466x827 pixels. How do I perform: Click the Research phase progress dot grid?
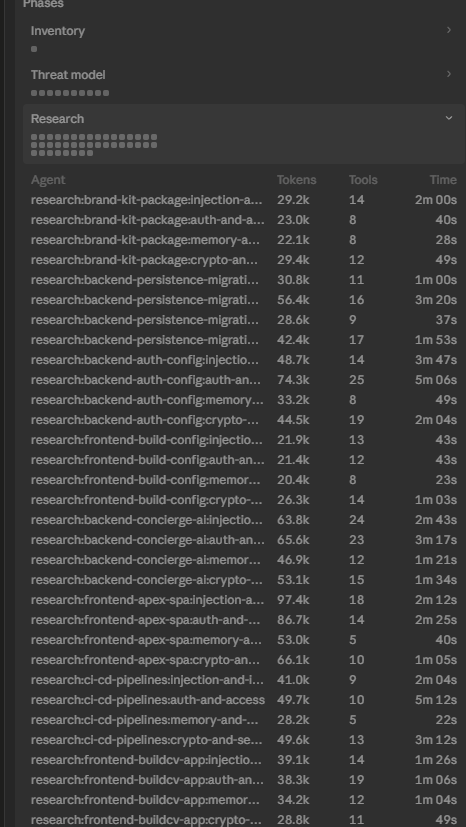[94, 145]
